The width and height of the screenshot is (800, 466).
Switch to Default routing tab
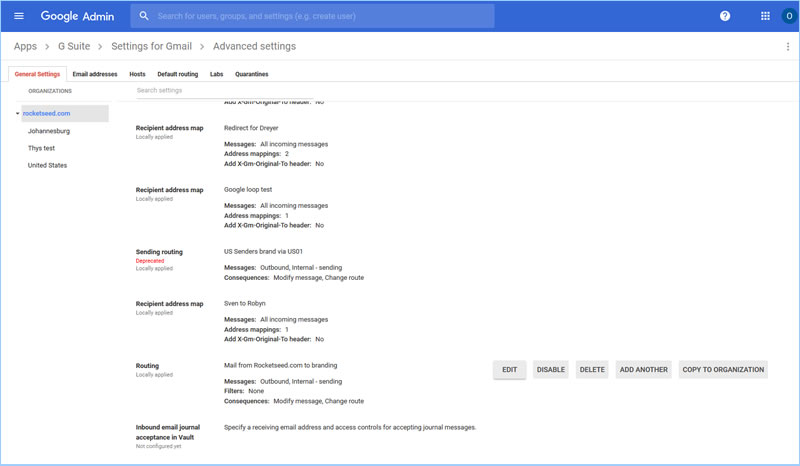coord(178,74)
